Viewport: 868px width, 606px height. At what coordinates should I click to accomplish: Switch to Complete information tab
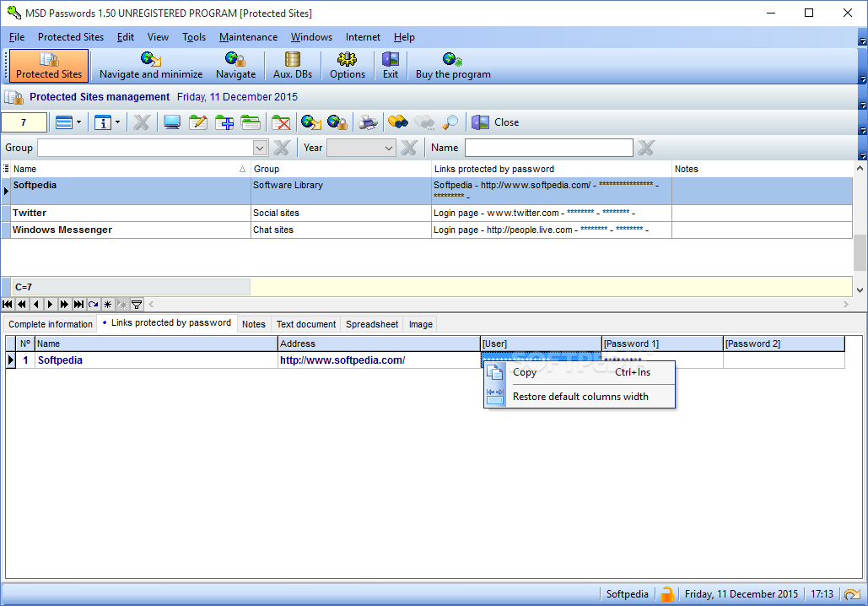pyautogui.click(x=51, y=324)
